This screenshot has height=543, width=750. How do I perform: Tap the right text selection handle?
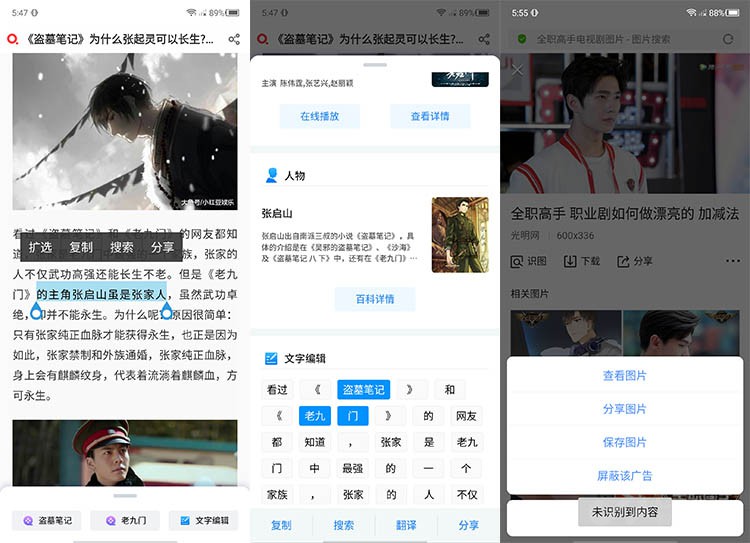[166, 311]
